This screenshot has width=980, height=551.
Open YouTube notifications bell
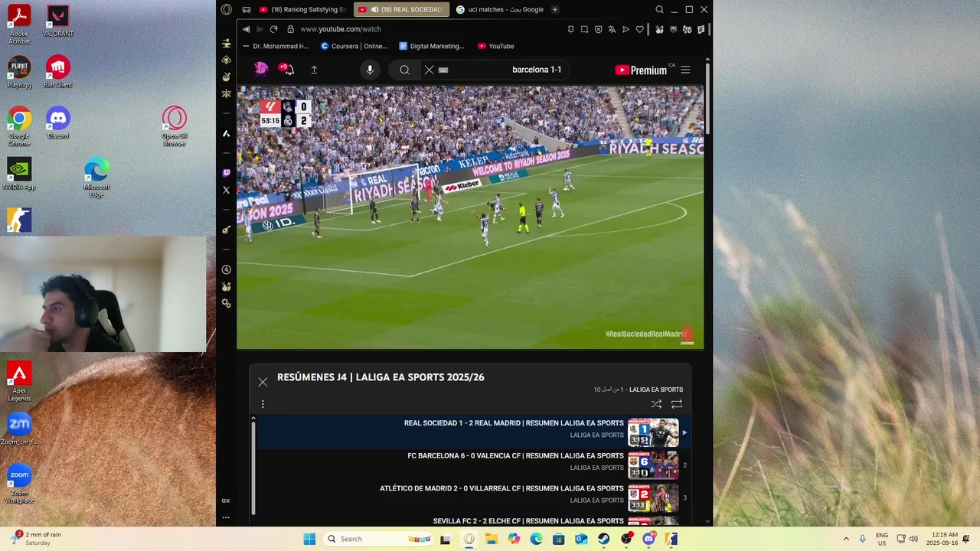coord(287,69)
